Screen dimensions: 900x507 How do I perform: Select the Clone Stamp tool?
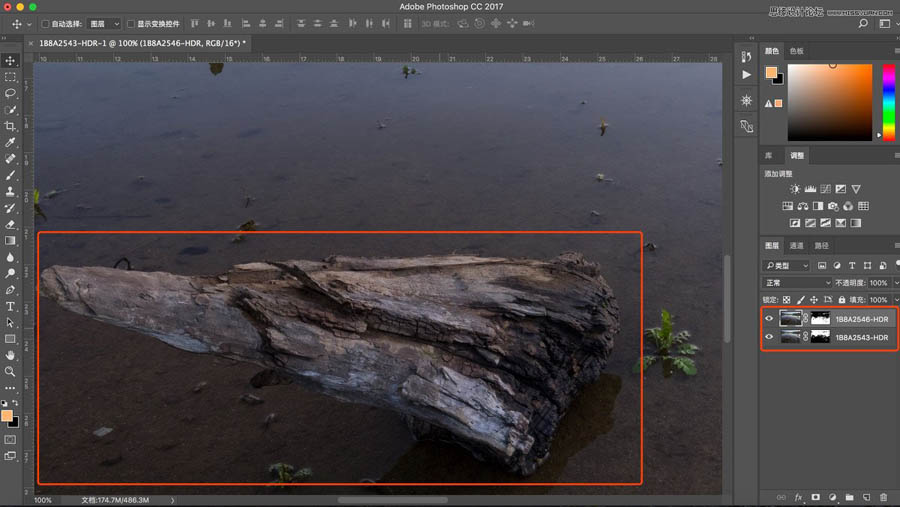click(x=10, y=191)
